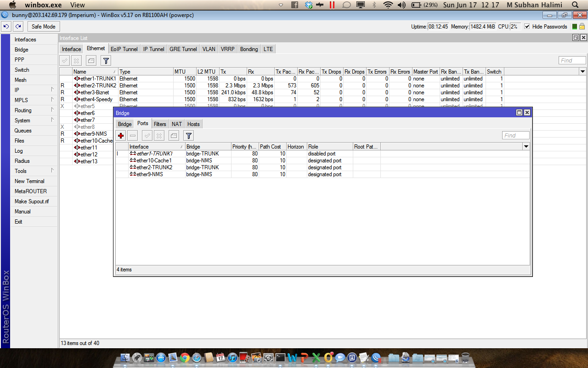This screenshot has height=368, width=588.
Task: Click the Safe Mode button
Action: pos(43,26)
